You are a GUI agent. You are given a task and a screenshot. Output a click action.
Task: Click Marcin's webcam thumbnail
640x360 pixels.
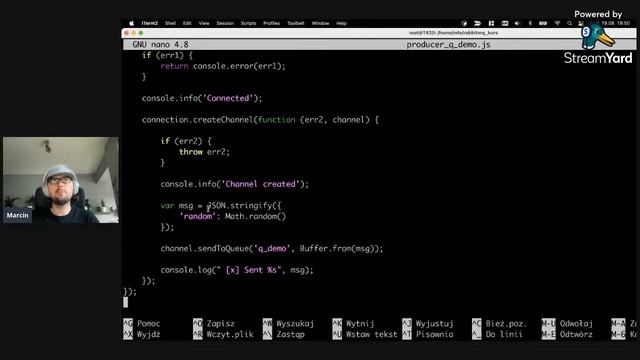tap(61, 180)
